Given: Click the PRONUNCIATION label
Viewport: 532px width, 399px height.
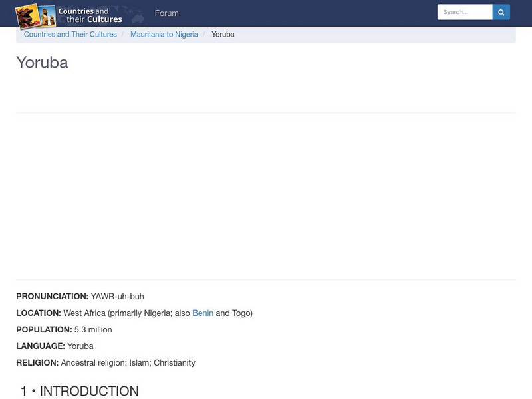Looking at the screenshot, I should pos(53,296).
